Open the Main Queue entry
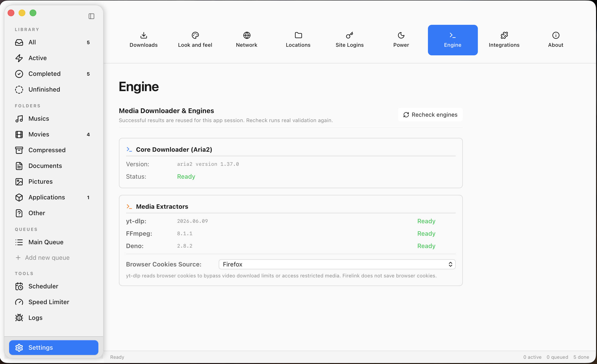 (53, 242)
